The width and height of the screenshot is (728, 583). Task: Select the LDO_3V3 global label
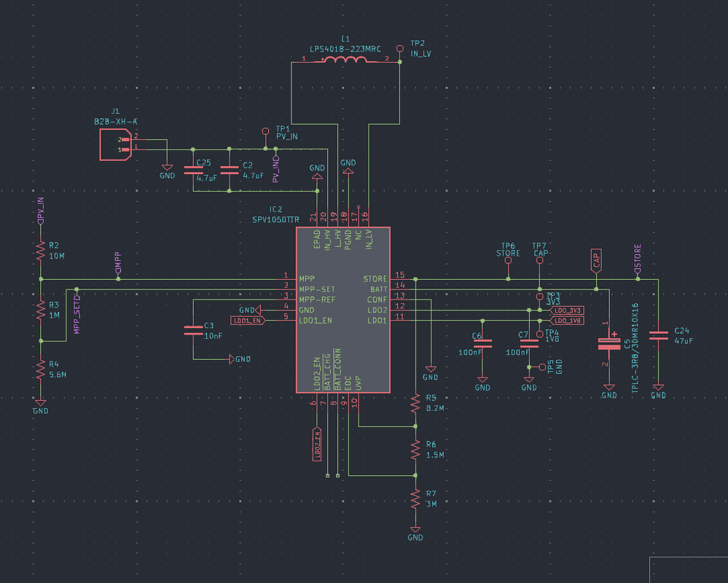(566, 310)
